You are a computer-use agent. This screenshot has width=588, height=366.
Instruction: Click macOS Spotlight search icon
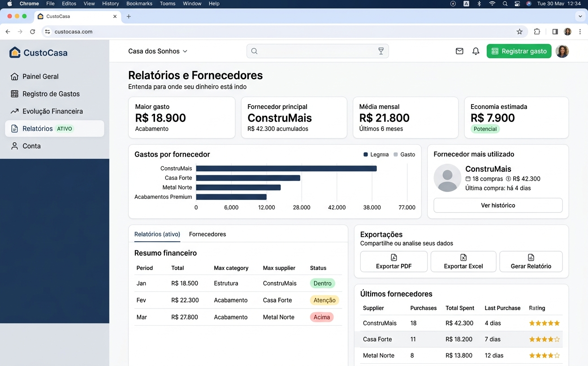point(505,4)
